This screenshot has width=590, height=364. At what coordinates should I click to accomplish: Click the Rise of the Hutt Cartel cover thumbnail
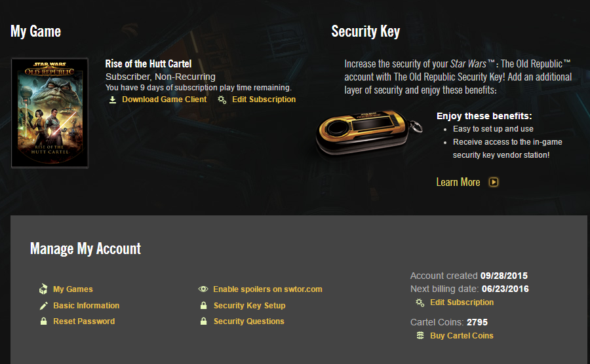(x=50, y=113)
